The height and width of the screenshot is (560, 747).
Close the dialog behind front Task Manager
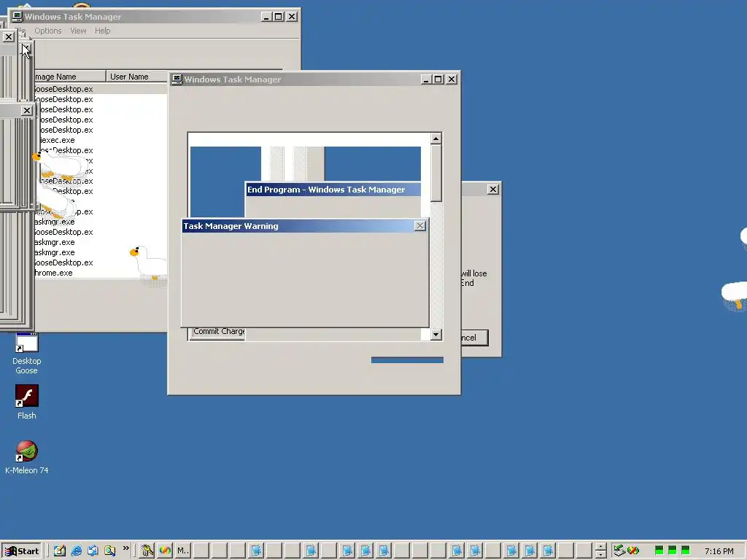point(493,189)
